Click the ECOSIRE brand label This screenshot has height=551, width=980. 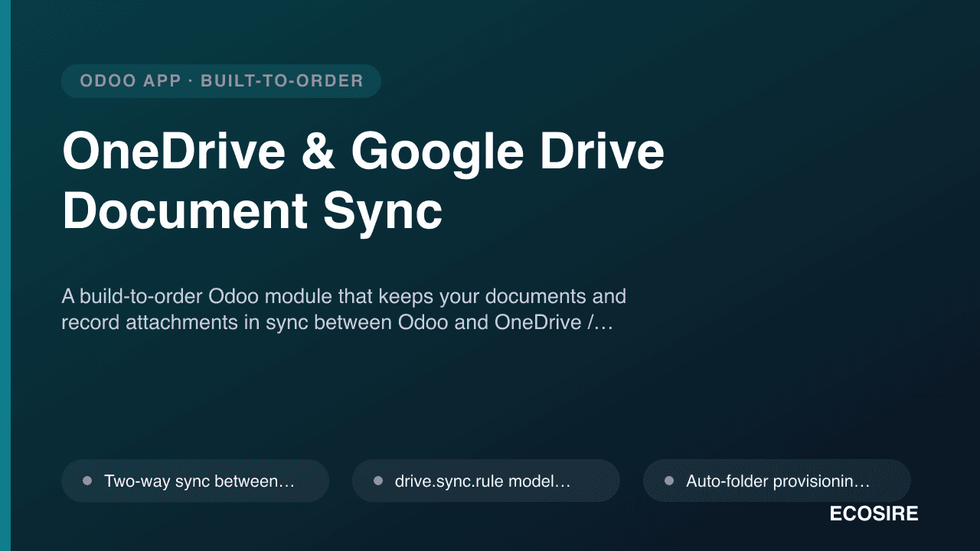(x=874, y=514)
